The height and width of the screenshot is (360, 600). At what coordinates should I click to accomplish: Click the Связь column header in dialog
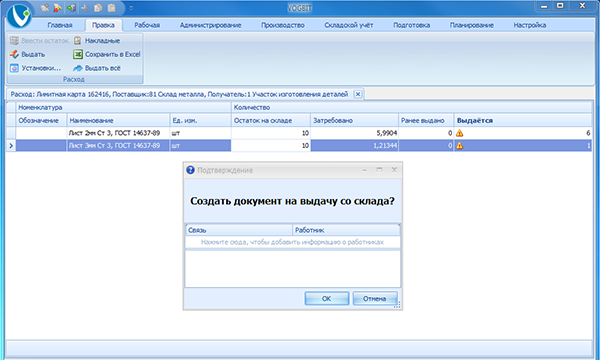coord(239,230)
